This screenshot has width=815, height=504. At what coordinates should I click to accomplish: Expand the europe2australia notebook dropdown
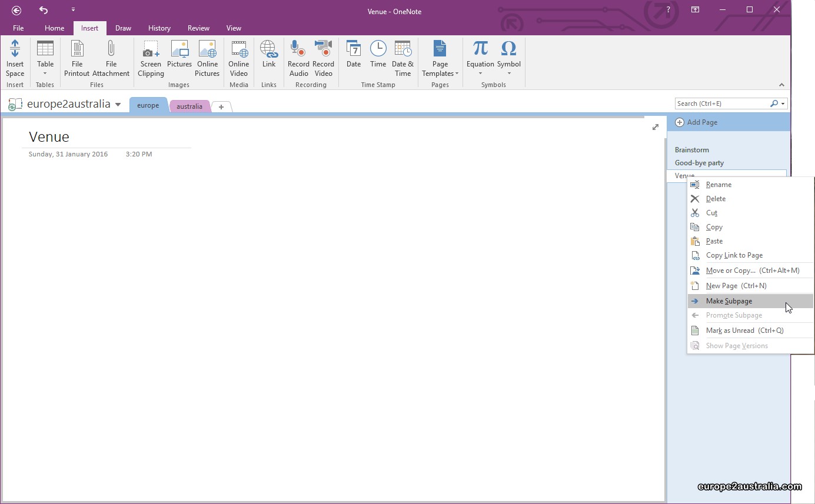pyautogui.click(x=118, y=105)
